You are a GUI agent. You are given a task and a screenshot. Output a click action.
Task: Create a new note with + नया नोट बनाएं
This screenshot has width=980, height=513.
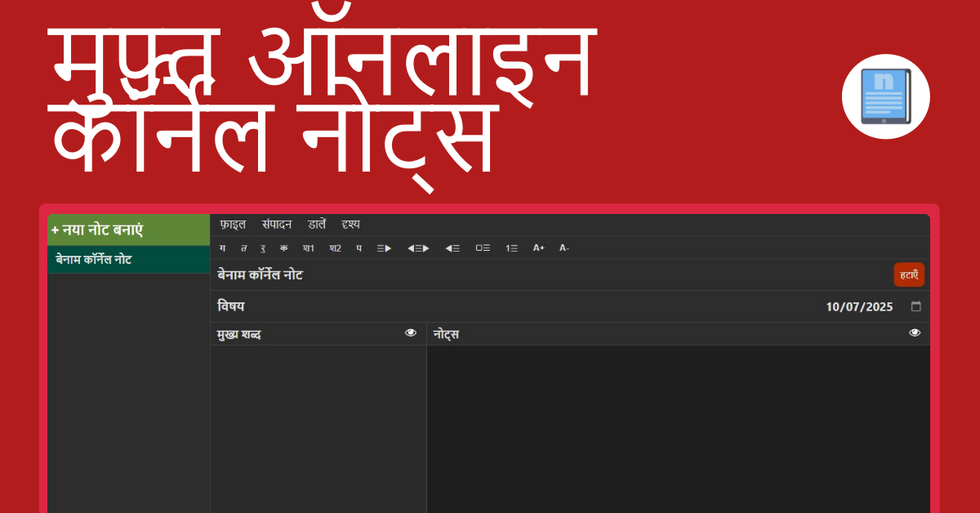coord(128,230)
